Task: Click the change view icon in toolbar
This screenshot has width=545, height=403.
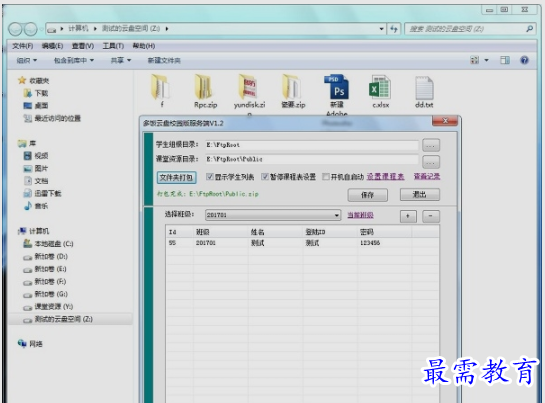Action: click(x=474, y=60)
